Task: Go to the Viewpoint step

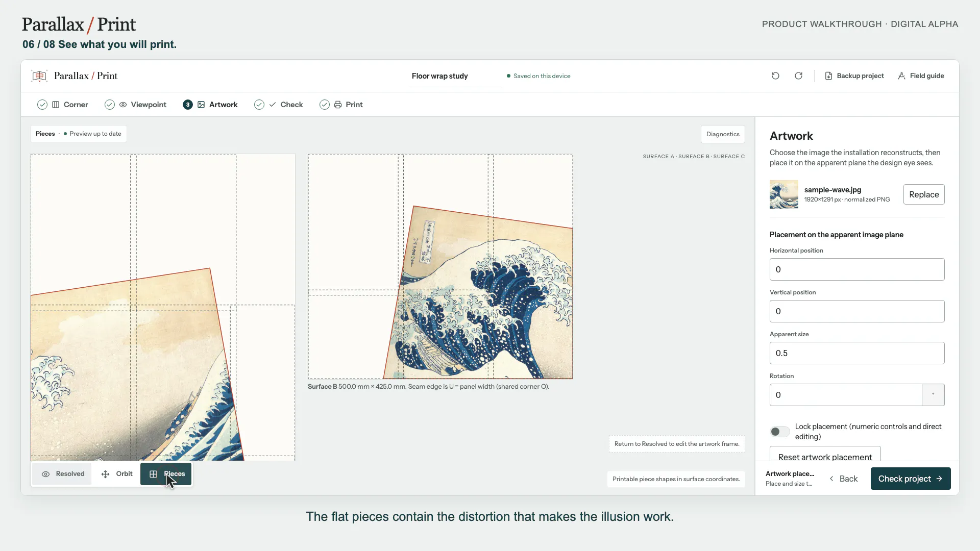Action: click(x=136, y=105)
